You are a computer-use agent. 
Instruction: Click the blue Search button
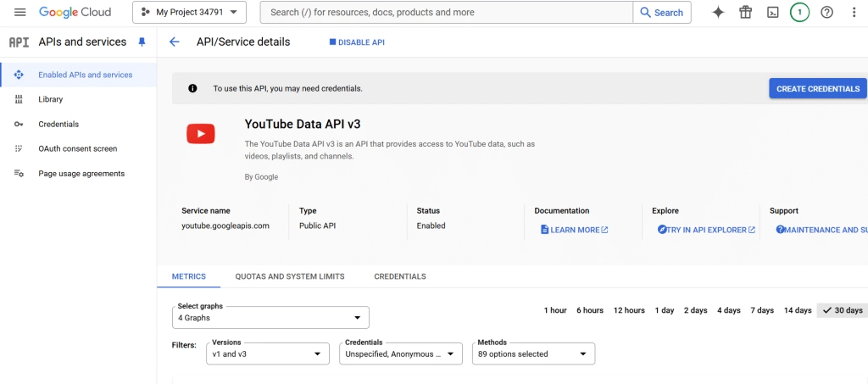click(662, 12)
